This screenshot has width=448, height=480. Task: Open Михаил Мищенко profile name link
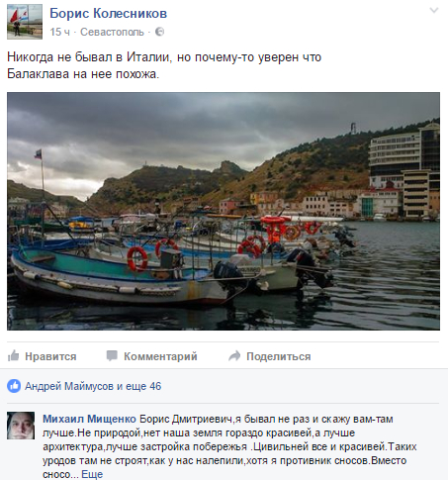pos(89,419)
